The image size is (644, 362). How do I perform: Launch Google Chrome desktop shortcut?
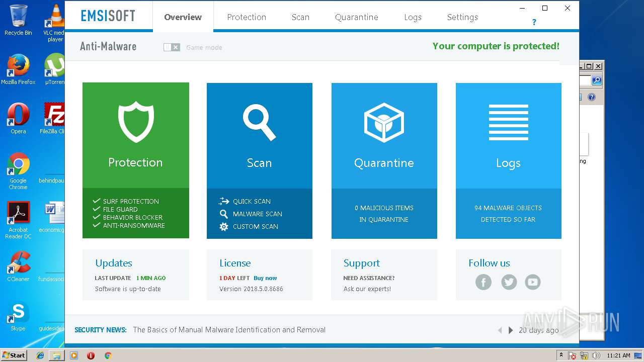18,171
